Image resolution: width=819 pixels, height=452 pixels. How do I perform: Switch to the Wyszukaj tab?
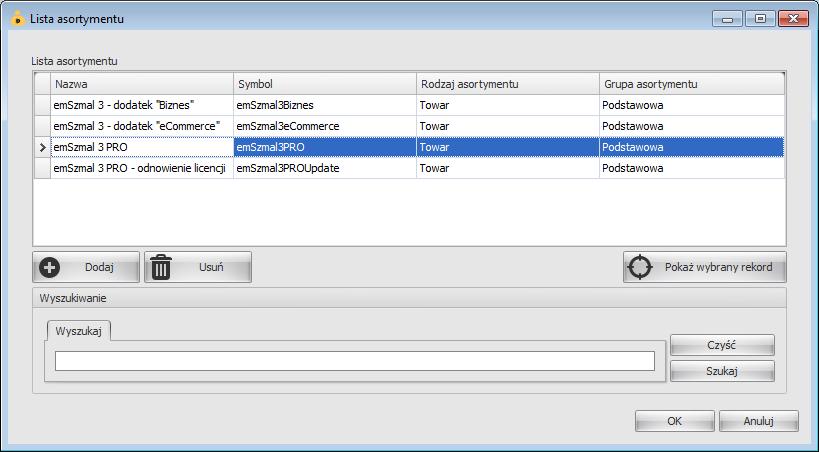(x=78, y=331)
